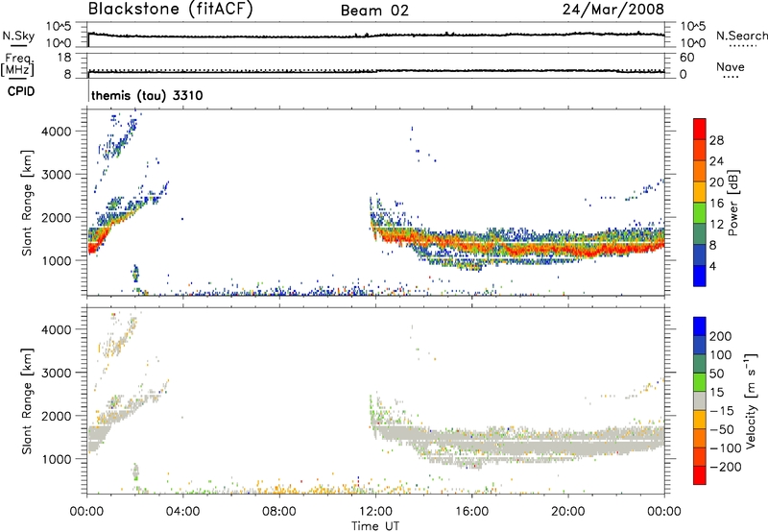768x532 pixels.
Task: Click the dashed line sample under Nave
Action: tap(731, 77)
